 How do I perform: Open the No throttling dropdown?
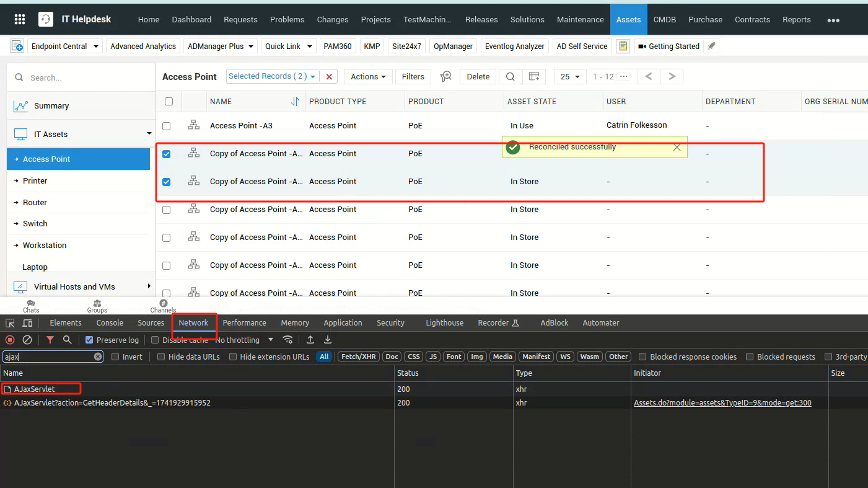244,340
